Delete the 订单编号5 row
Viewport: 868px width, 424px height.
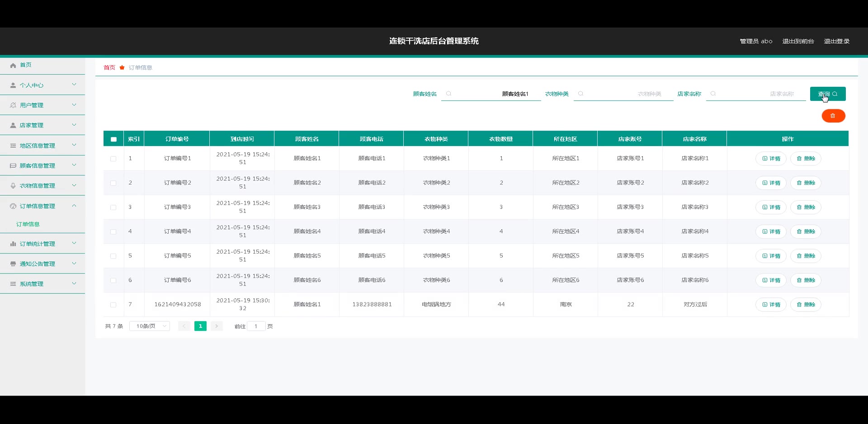tap(806, 256)
